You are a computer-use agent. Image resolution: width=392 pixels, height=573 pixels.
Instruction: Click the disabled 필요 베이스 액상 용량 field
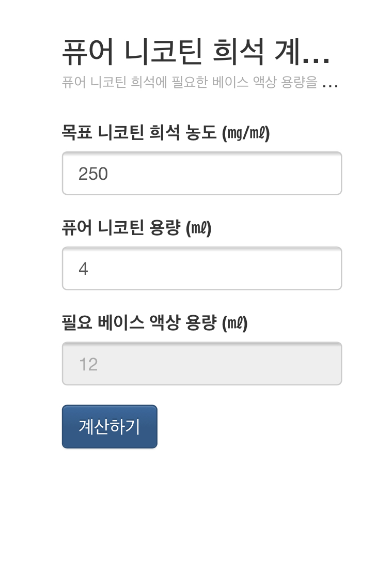pyautogui.click(x=202, y=364)
